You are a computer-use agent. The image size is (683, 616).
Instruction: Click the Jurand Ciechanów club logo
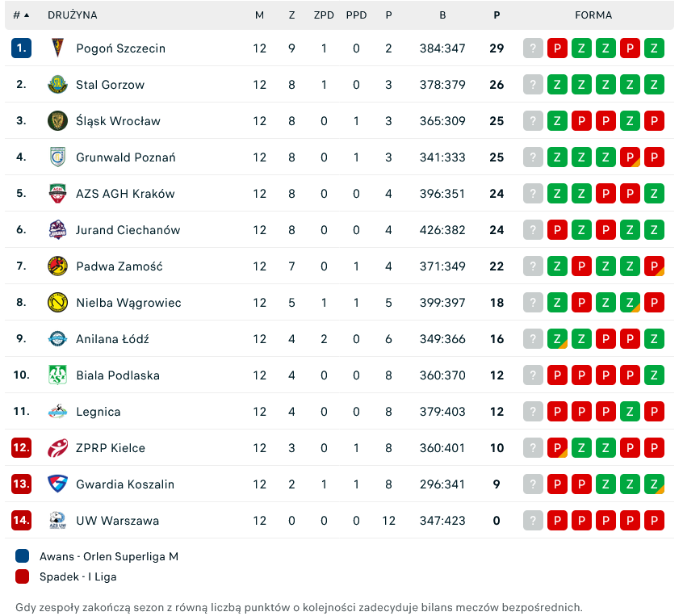coord(57,230)
